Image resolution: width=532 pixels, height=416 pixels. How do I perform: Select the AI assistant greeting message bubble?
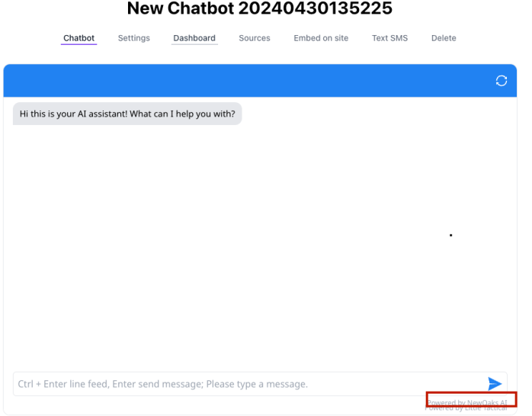click(127, 114)
